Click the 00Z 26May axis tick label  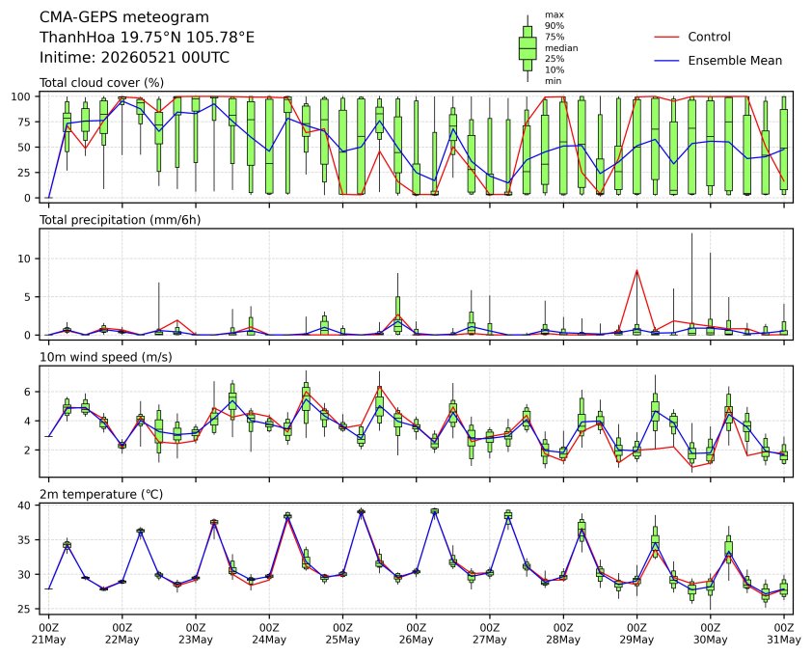417,634
